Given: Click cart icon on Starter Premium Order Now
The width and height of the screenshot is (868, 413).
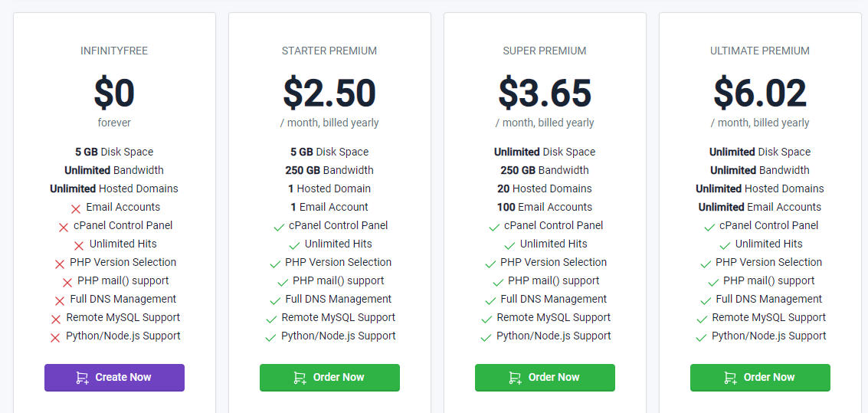Looking at the screenshot, I should [x=300, y=378].
